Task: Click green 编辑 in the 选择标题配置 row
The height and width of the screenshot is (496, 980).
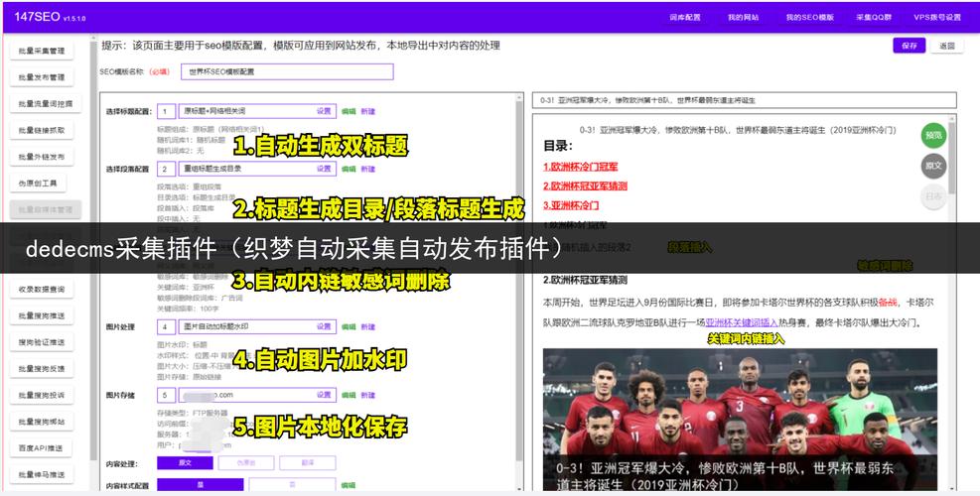Action: (349, 112)
